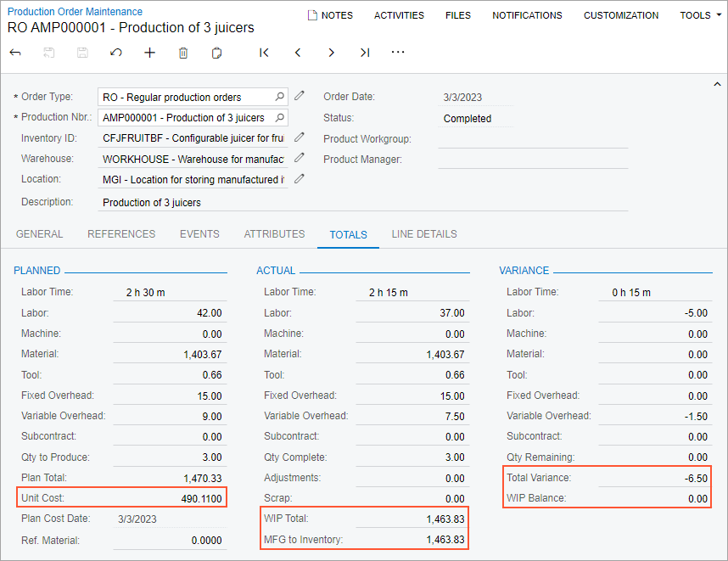Switch to the General tab
728x561 pixels.
click(x=40, y=234)
